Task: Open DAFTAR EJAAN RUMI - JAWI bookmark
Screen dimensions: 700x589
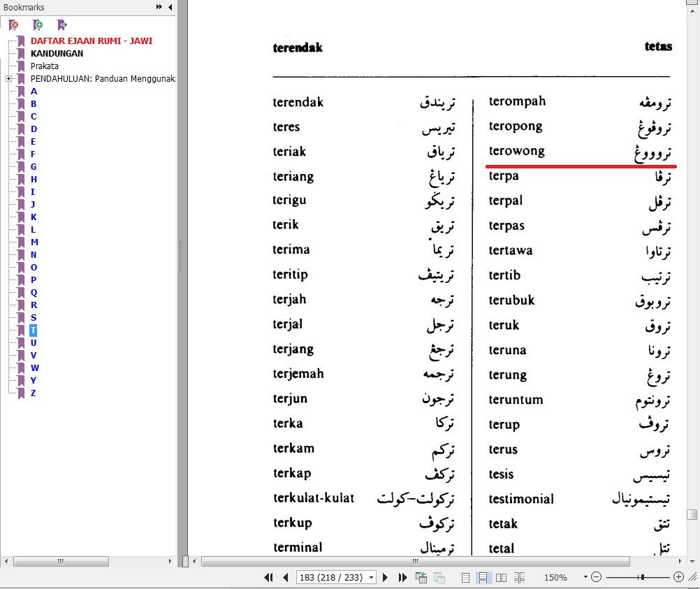Action: point(92,41)
